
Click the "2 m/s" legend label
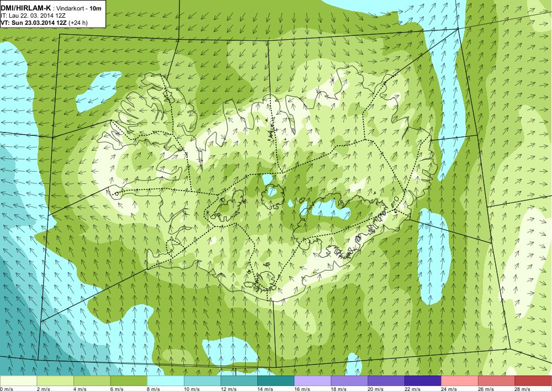point(44,389)
